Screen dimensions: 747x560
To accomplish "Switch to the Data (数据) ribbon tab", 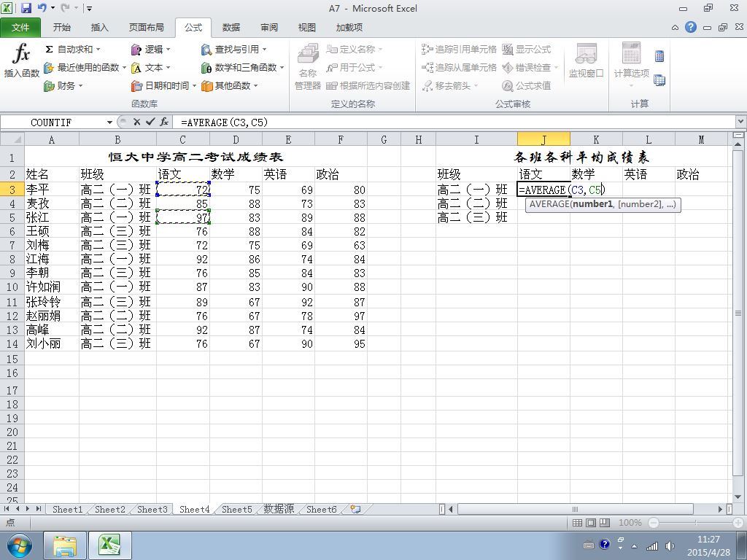I will click(231, 28).
